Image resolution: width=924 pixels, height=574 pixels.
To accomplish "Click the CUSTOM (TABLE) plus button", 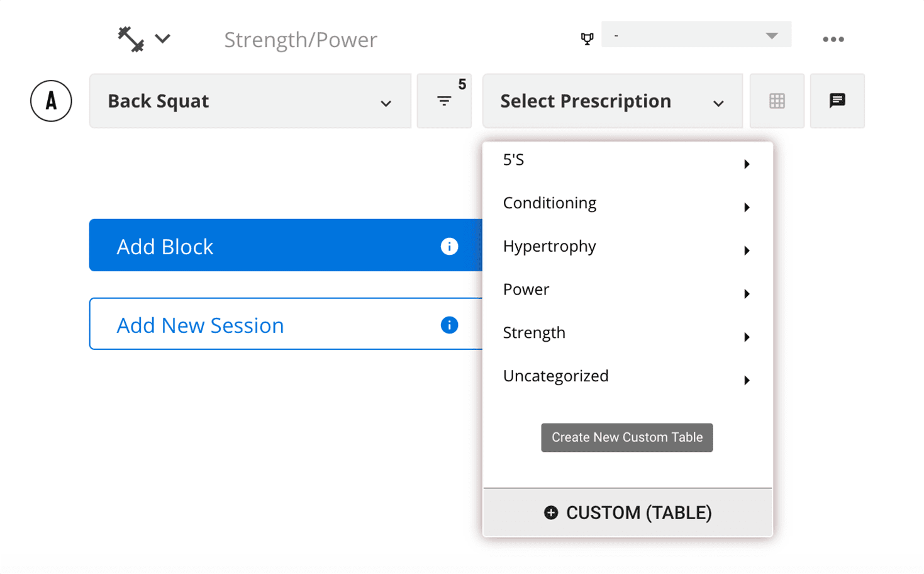I will click(628, 512).
